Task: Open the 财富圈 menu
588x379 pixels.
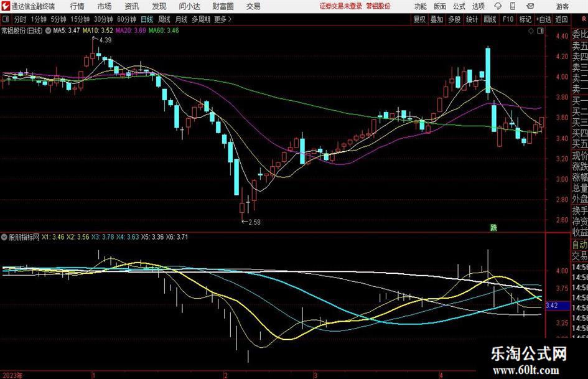Action: point(223,6)
